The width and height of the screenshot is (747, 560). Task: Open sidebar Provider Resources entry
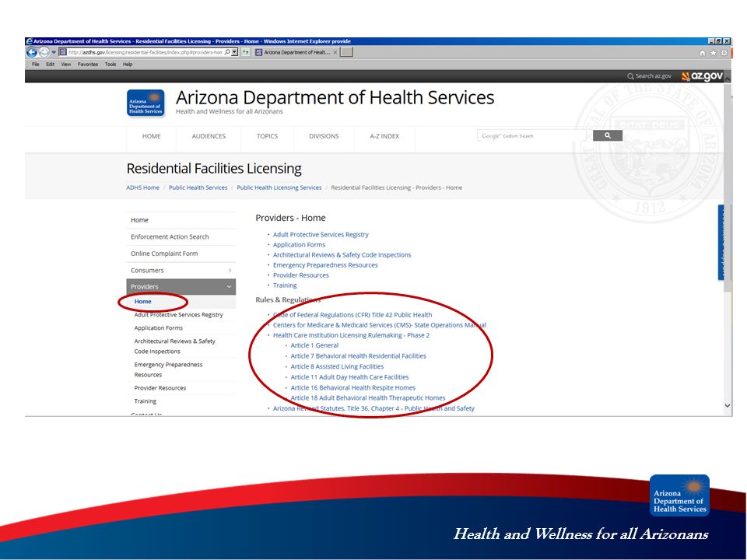point(160,388)
